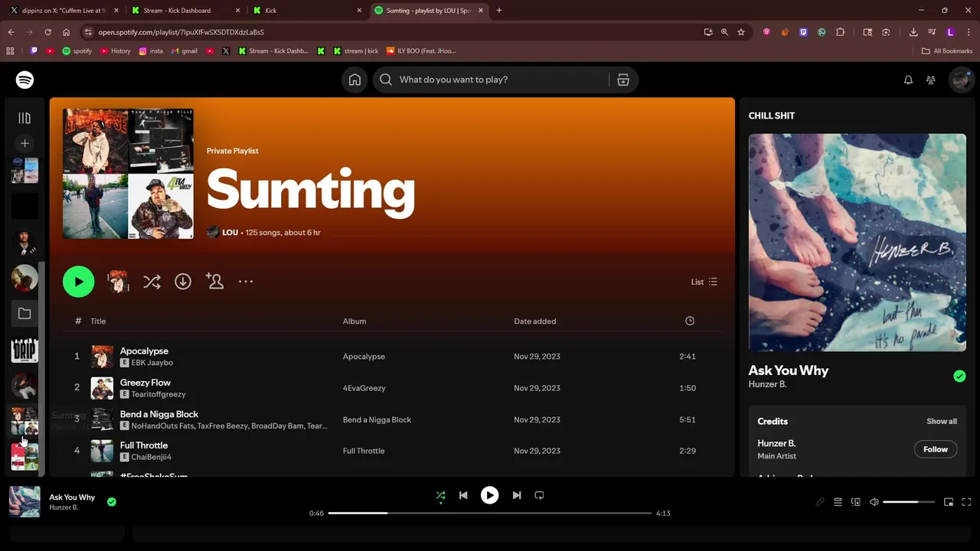Open more options for Sumting playlist
Screen dimensions: 980x551
point(246,282)
